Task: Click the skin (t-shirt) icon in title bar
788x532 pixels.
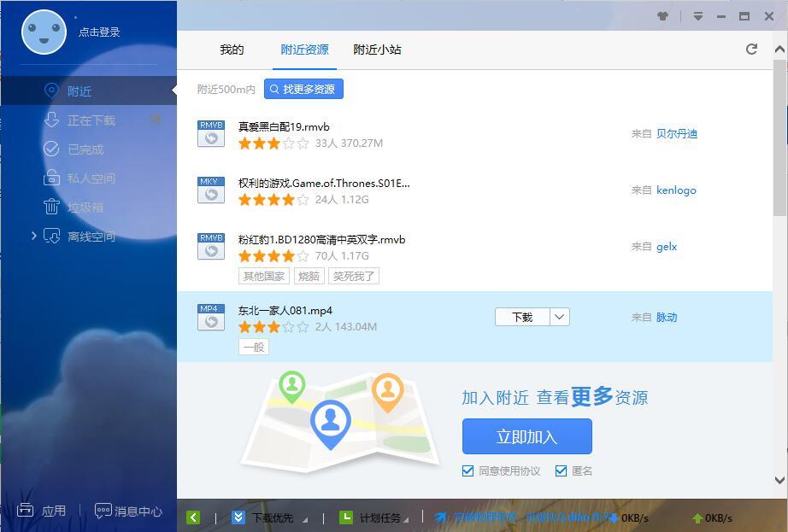Action: 662,16
